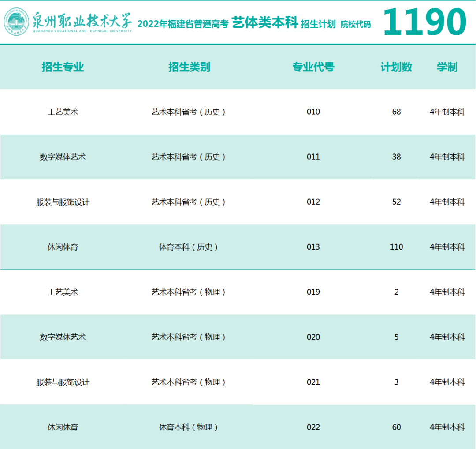
Task: Select the 招生类别 column header
Action: coord(190,67)
